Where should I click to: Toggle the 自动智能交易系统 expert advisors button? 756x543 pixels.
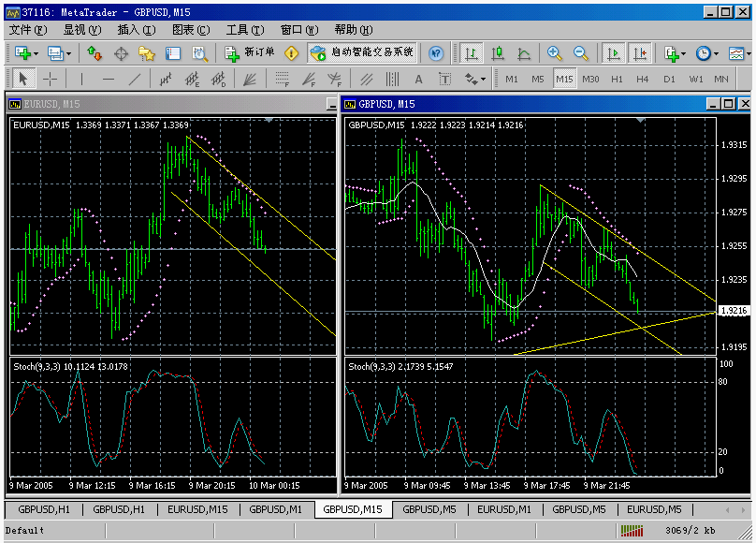pyautogui.click(x=361, y=53)
